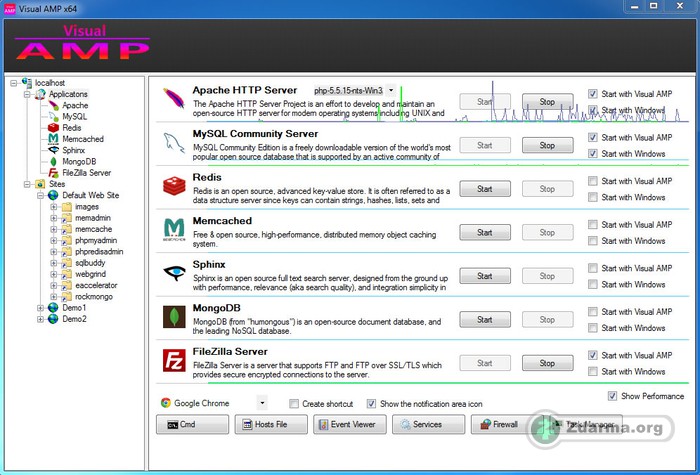The height and width of the screenshot is (475, 700).
Task: Start the Redis service
Action: click(485, 189)
